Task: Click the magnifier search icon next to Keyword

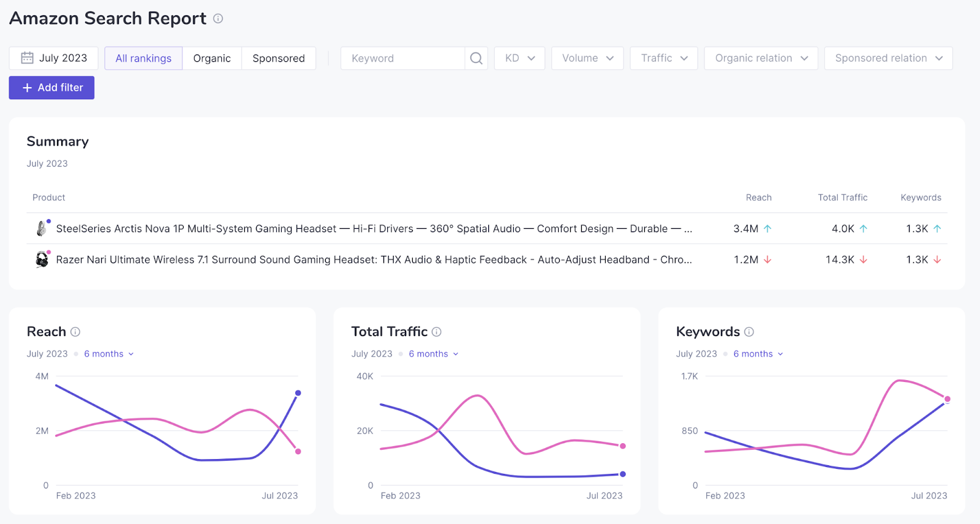Action: (x=476, y=58)
